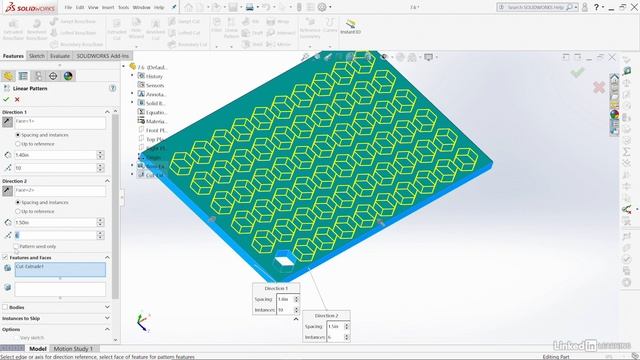Click the Print icon in top toolbar
This screenshot has height=360, width=640.
tap(249, 7)
